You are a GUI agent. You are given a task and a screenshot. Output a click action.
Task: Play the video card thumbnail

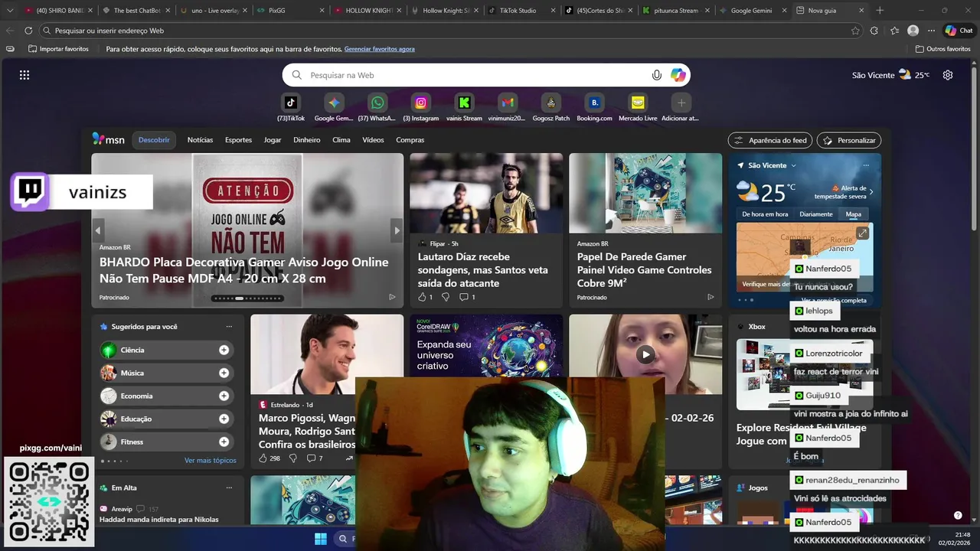coord(646,354)
